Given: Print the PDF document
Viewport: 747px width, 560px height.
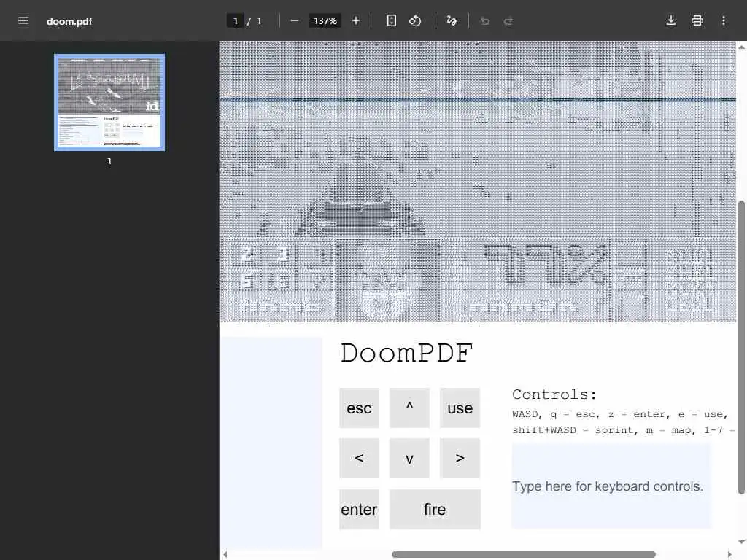Looking at the screenshot, I should pos(697,20).
